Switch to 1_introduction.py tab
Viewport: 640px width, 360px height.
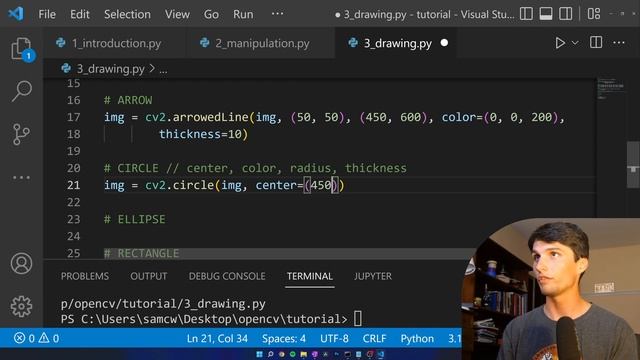116,43
